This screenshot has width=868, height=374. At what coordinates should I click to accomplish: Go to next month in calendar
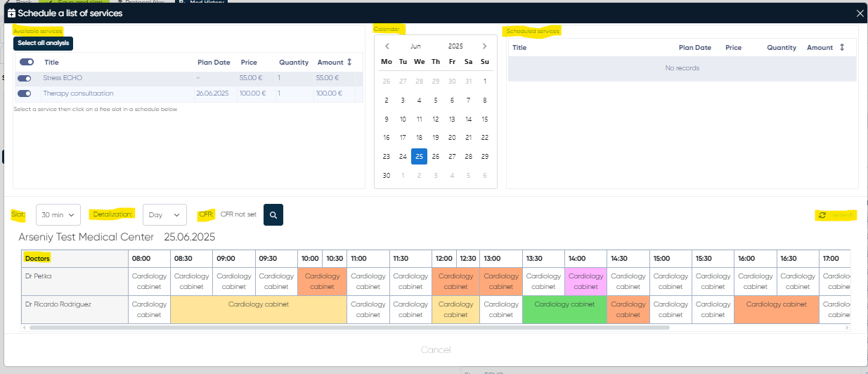(484, 46)
